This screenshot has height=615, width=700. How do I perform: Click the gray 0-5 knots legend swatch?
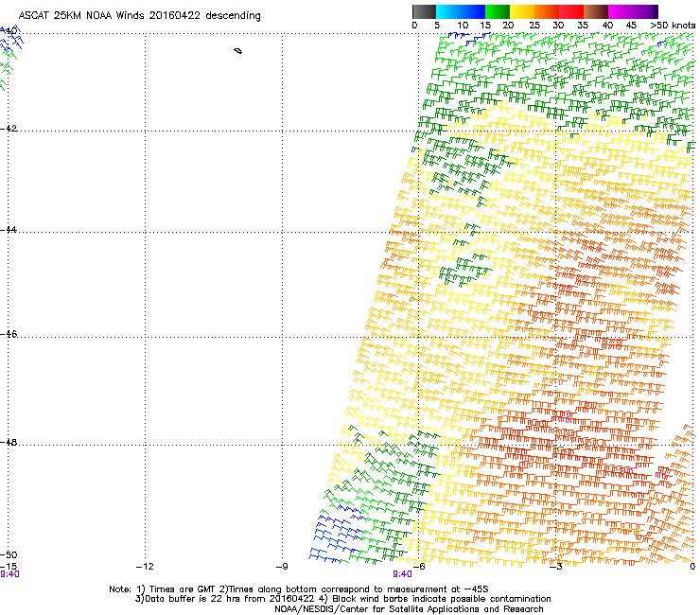pos(424,11)
